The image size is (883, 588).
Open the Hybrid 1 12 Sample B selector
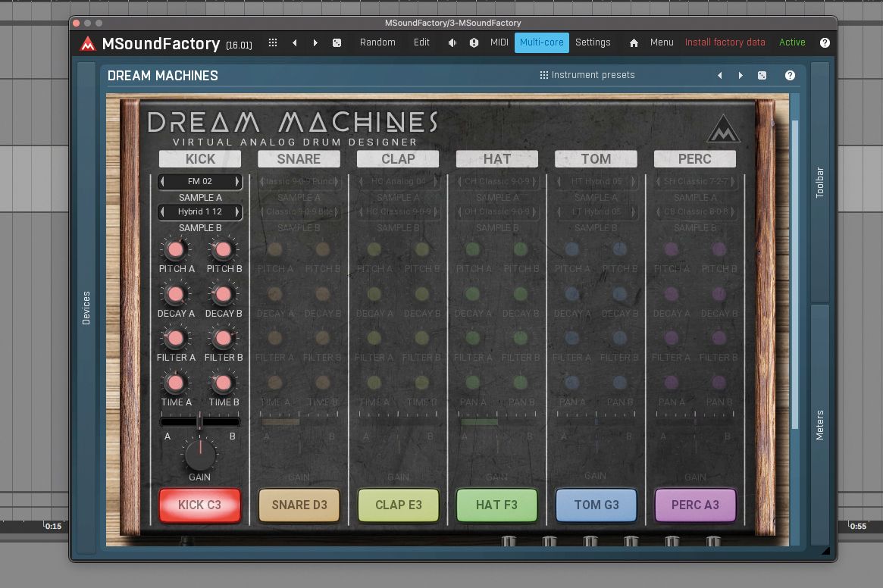tap(199, 211)
